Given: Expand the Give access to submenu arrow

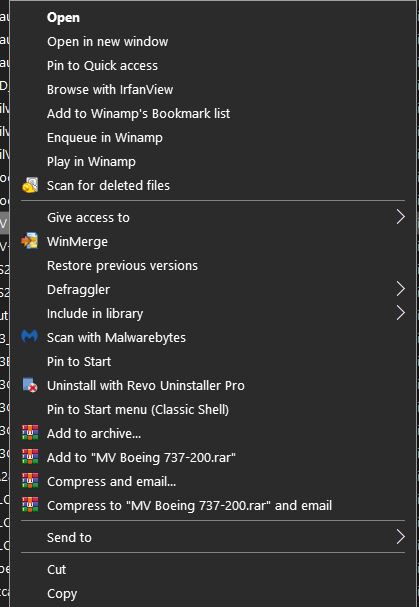Looking at the screenshot, I should 401,217.
